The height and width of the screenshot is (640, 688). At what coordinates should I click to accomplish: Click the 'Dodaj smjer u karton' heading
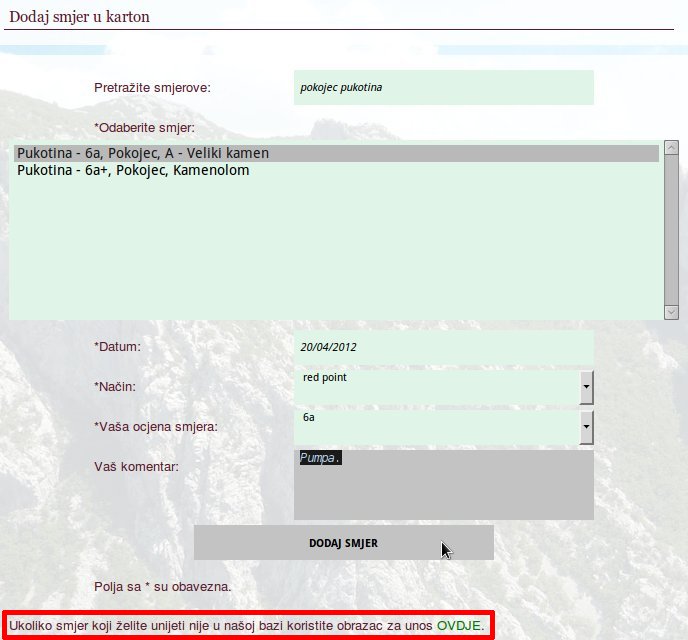pyautogui.click(x=79, y=17)
